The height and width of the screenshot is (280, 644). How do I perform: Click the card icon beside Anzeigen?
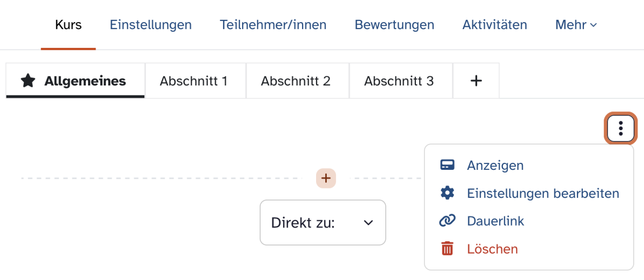pos(447,165)
